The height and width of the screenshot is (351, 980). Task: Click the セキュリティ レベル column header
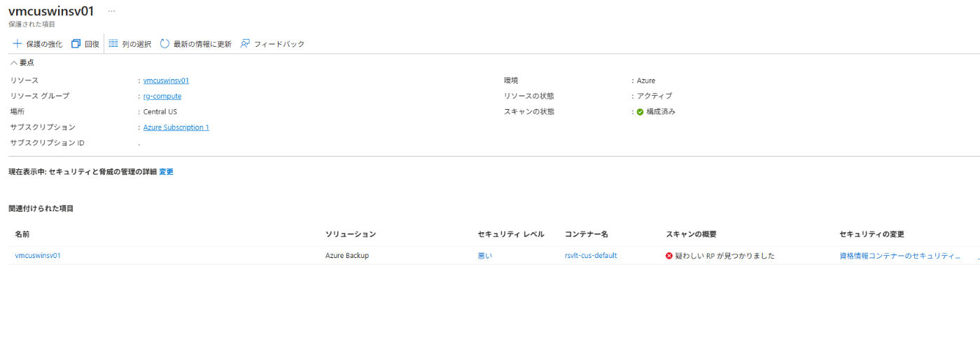tap(510, 234)
